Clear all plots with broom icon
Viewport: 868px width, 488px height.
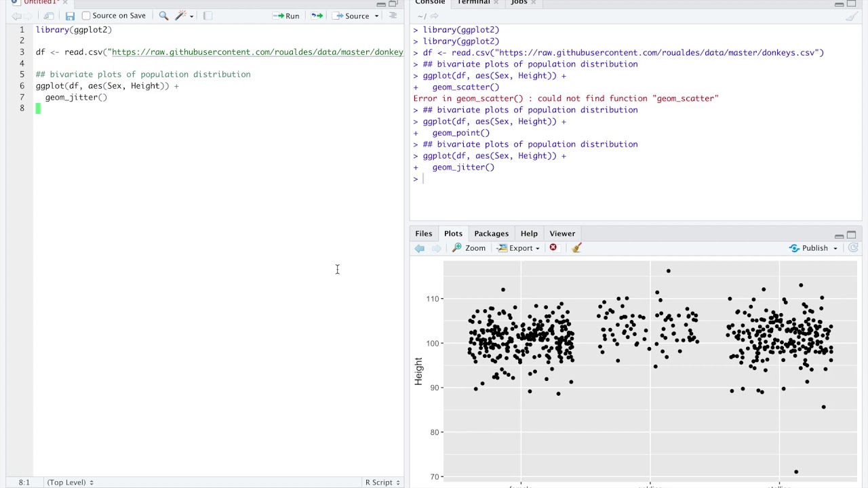tap(576, 248)
